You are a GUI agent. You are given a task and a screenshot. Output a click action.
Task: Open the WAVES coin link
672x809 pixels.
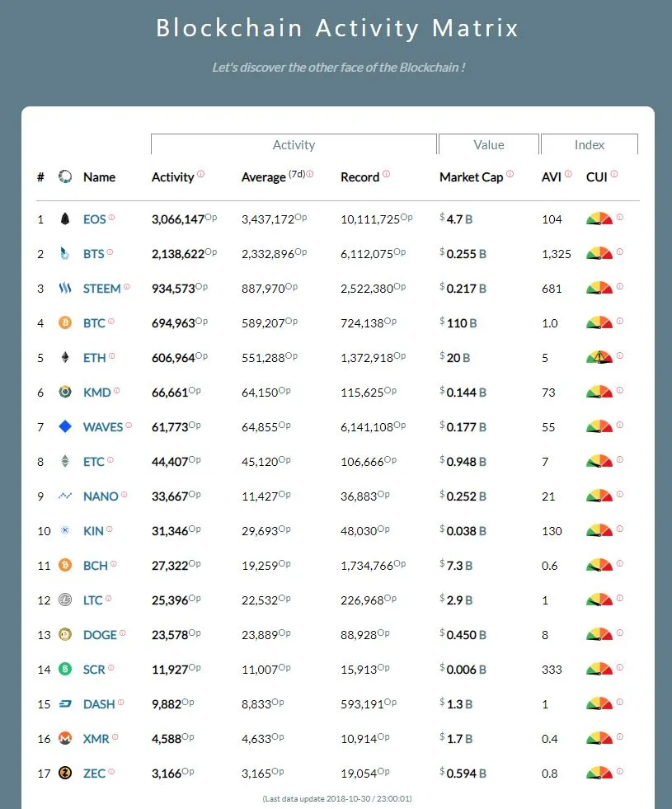(103, 427)
